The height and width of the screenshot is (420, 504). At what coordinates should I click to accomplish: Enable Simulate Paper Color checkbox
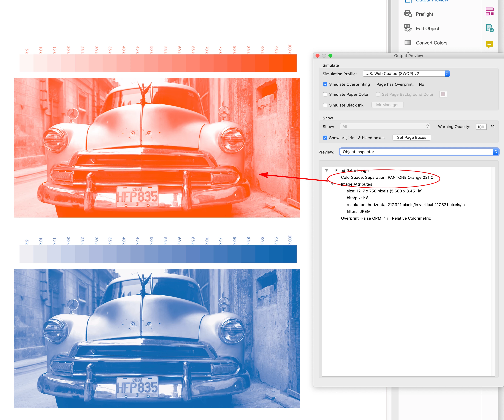(325, 95)
